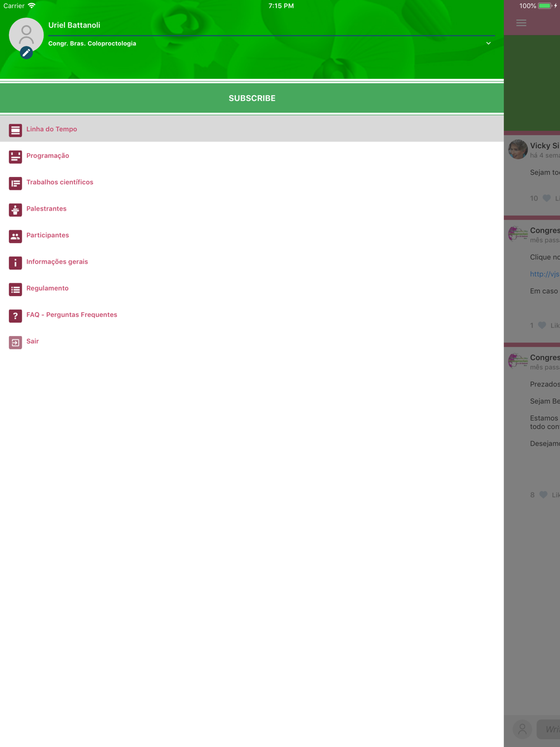The image size is (560, 747).
Task: Tap the Congres logo above Clique post
Action: pos(518,234)
